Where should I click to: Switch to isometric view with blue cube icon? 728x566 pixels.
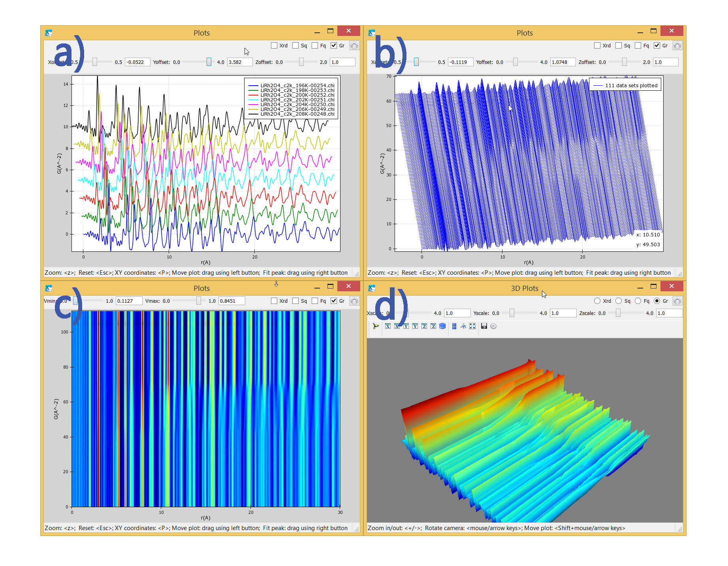(x=442, y=326)
